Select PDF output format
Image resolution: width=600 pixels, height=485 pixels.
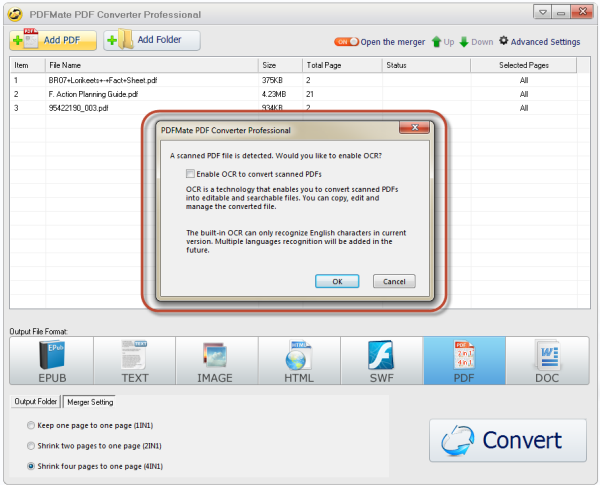click(464, 361)
